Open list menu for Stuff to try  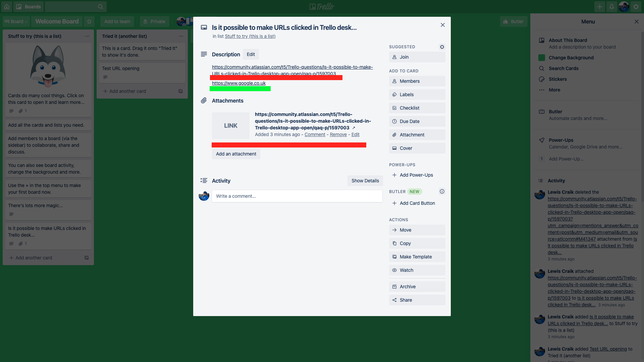click(87, 36)
